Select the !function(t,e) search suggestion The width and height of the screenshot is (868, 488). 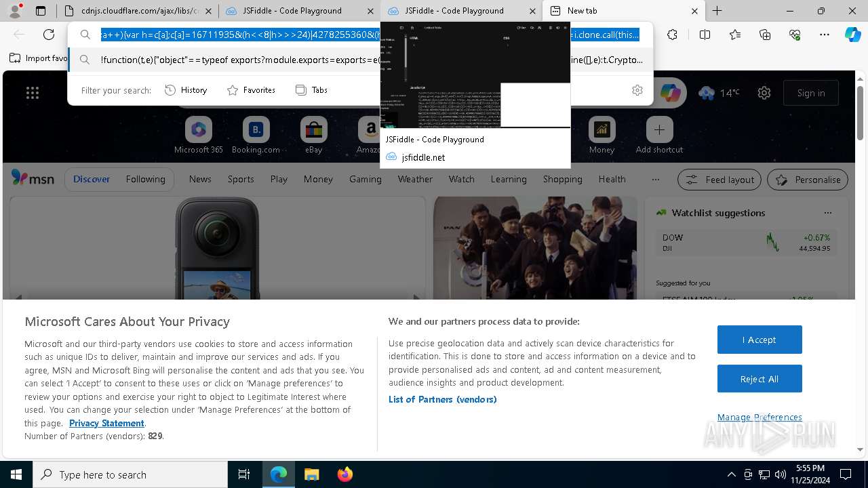[360, 60]
